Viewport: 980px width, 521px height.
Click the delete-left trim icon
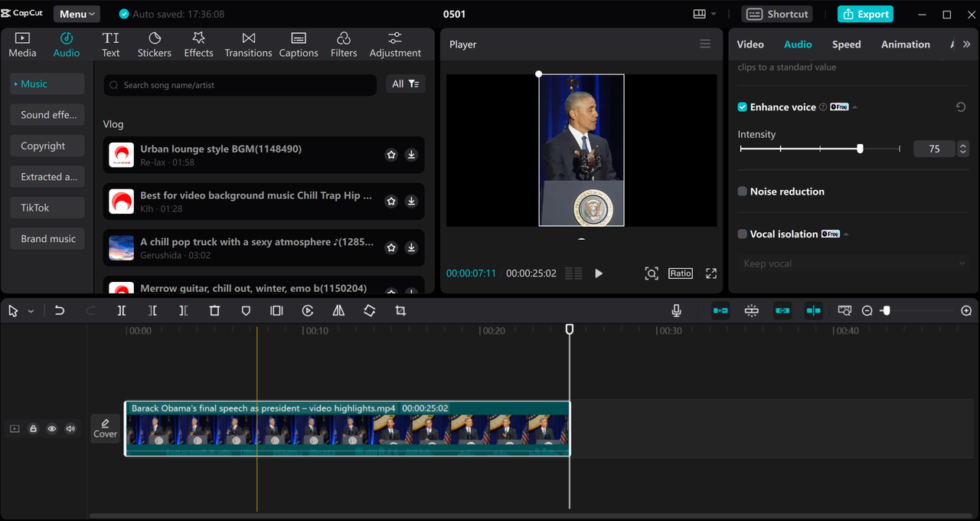pos(152,310)
